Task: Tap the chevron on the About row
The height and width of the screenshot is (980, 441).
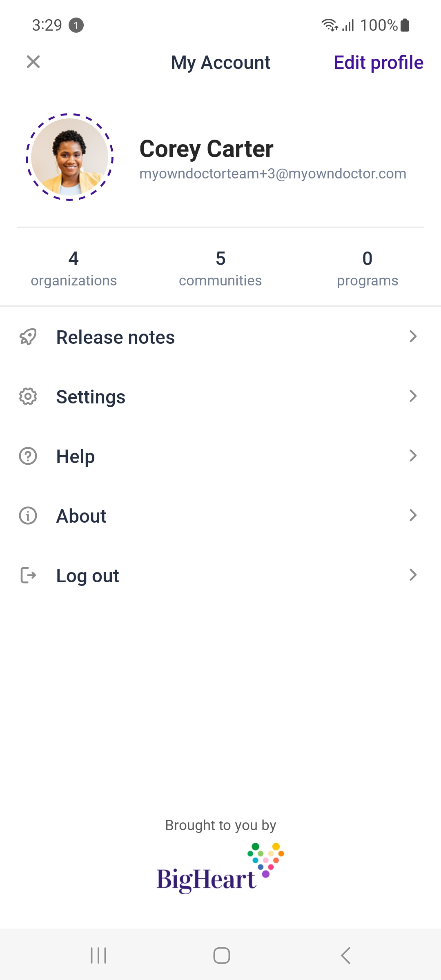Action: (413, 515)
